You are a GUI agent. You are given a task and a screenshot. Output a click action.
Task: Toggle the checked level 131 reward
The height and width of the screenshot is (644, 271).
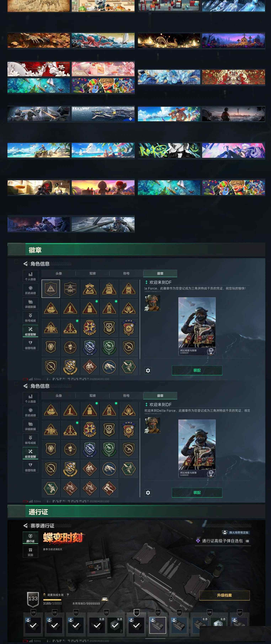click(x=76, y=625)
